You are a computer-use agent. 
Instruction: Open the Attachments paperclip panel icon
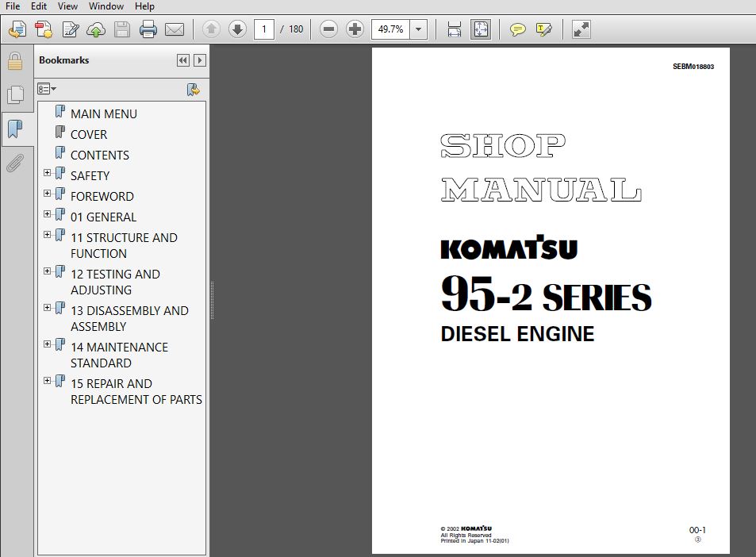15,163
